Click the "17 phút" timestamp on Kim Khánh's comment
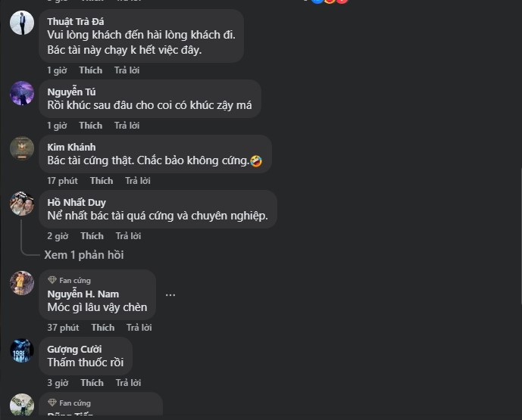 point(62,181)
